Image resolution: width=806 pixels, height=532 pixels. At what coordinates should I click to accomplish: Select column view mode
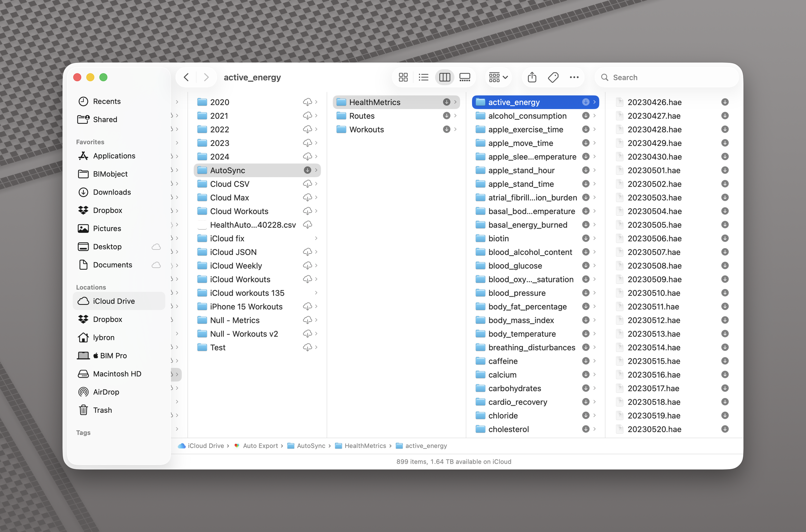point(444,77)
